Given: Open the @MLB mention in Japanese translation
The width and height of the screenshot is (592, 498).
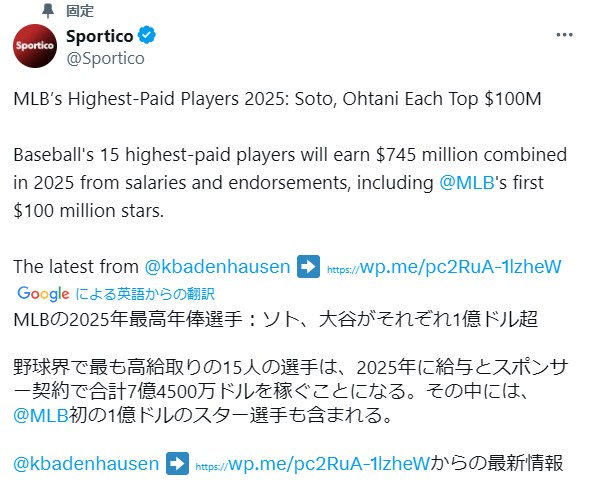Looking at the screenshot, I should tap(41, 415).
